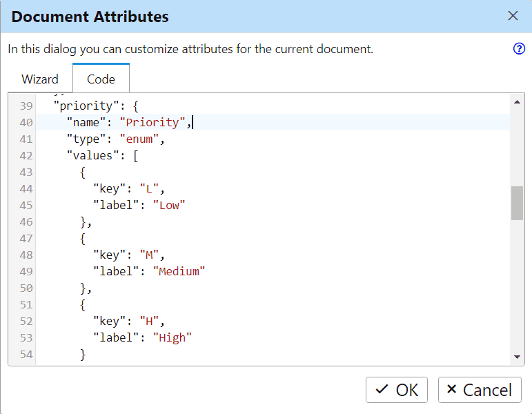Click the "M" key value
Image resolution: width=532 pixels, height=414 pixels.
click(x=150, y=255)
